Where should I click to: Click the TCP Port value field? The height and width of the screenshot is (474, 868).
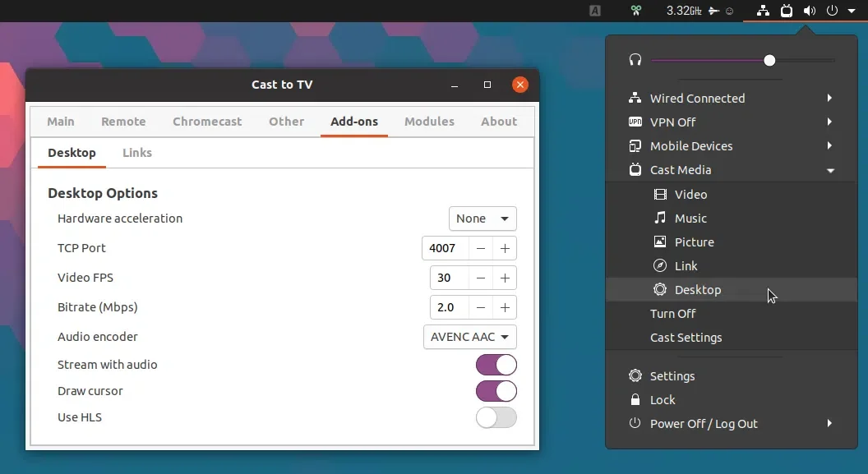(445, 248)
